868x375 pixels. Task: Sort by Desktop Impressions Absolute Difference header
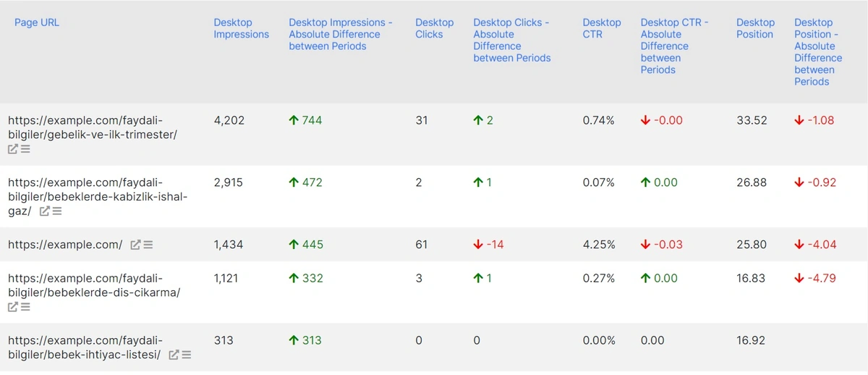point(340,34)
